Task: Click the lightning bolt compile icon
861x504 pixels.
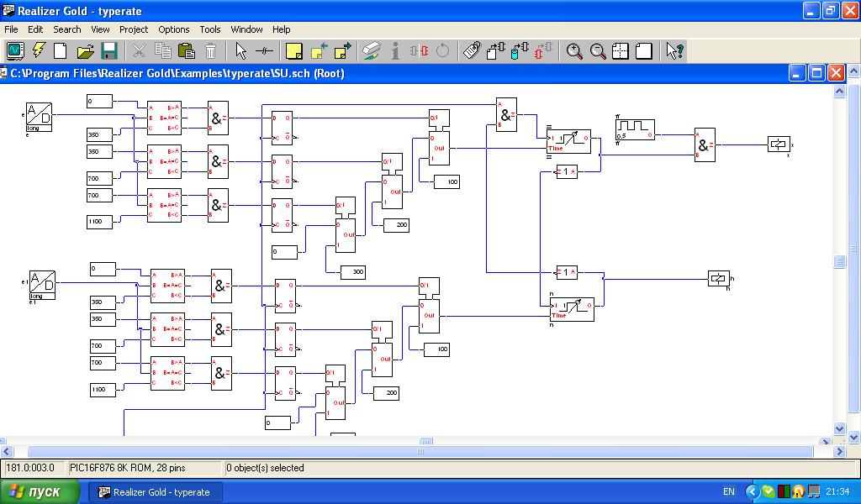Action: click(38, 51)
